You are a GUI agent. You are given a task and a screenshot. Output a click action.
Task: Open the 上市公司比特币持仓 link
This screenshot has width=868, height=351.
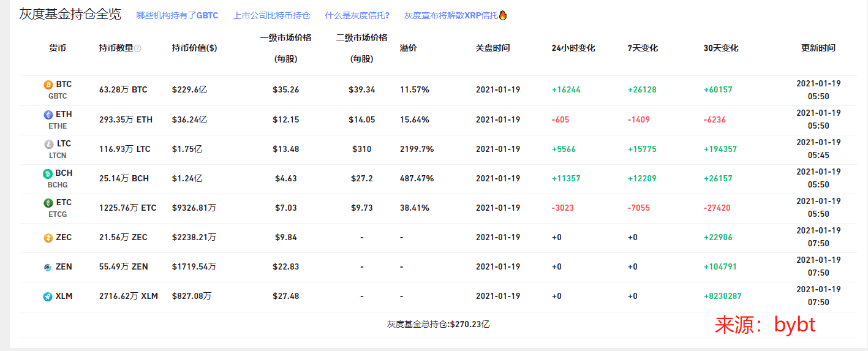(x=271, y=15)
